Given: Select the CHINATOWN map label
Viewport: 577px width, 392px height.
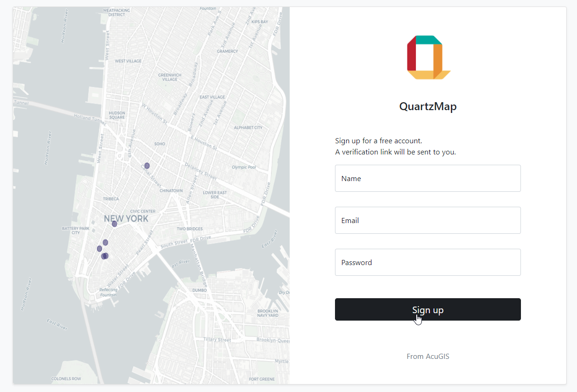Looking at the screenshot, I should [171, 191].
